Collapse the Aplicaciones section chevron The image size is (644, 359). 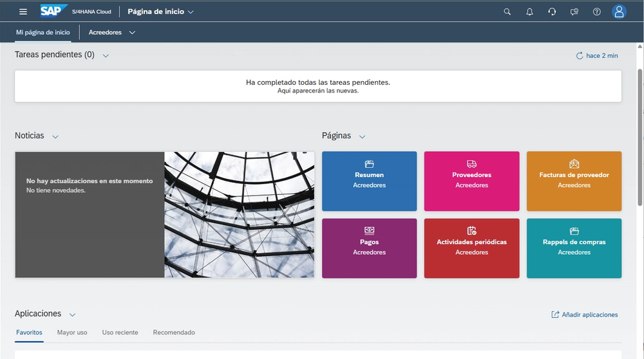point(72,315)
